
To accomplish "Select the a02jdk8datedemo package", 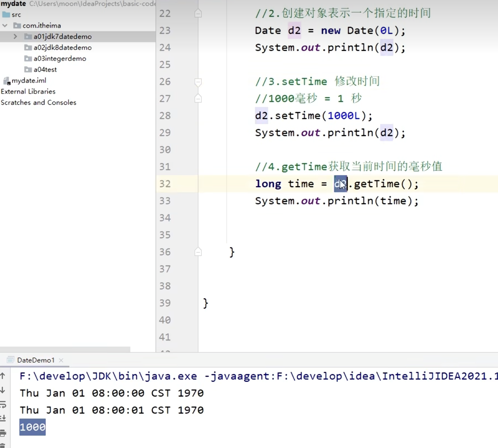I will [x=62, y=47].
